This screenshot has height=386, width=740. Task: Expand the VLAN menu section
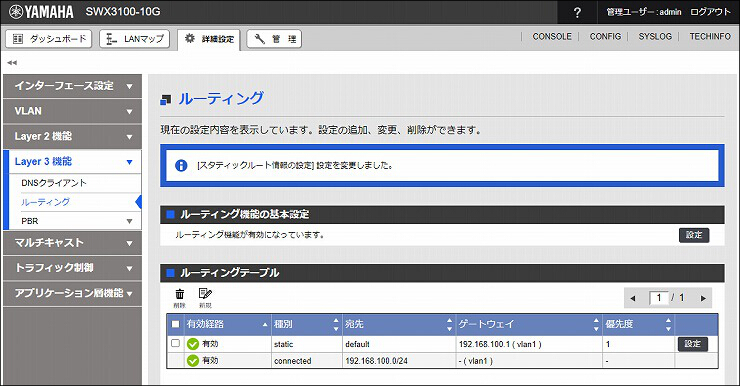[72, 111]
